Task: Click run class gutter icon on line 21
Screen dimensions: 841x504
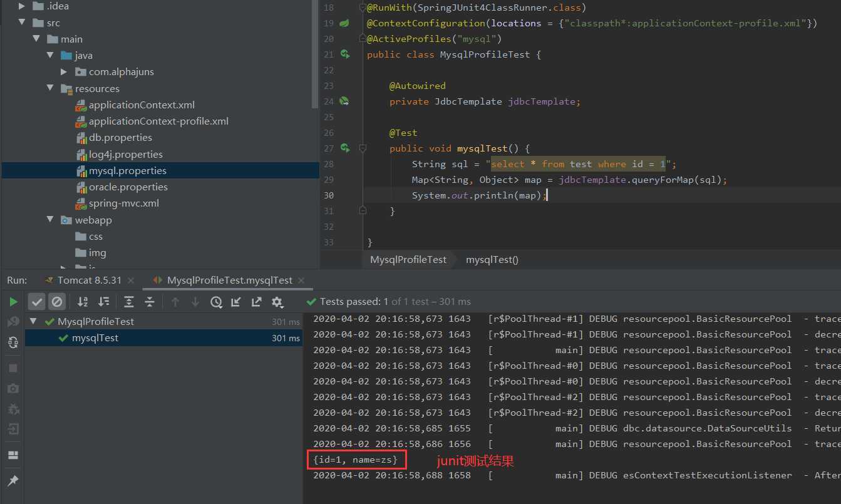Action: click(x=344, y=54)
